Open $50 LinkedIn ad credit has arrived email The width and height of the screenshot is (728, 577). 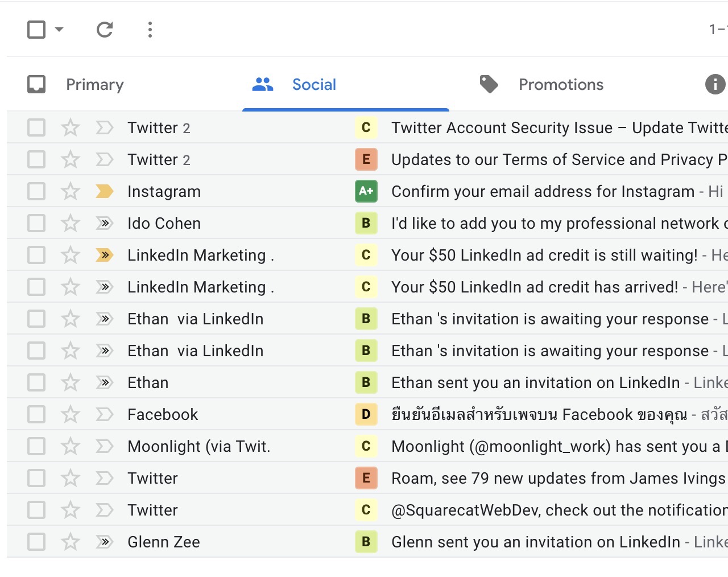click(367, 287)
